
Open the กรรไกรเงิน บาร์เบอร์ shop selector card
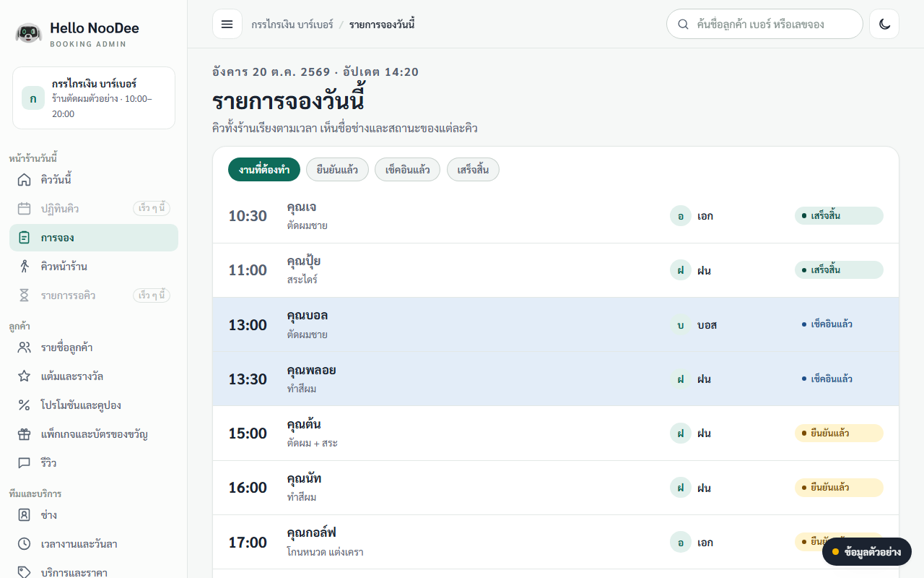coord(94,98)
